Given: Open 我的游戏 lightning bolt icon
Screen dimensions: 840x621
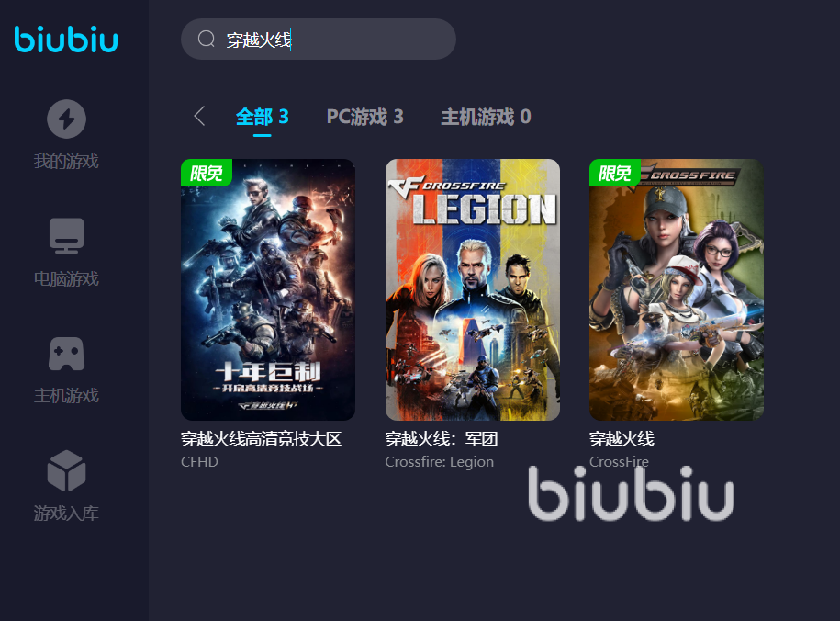Looking at the screenshot, I should 66,119.
